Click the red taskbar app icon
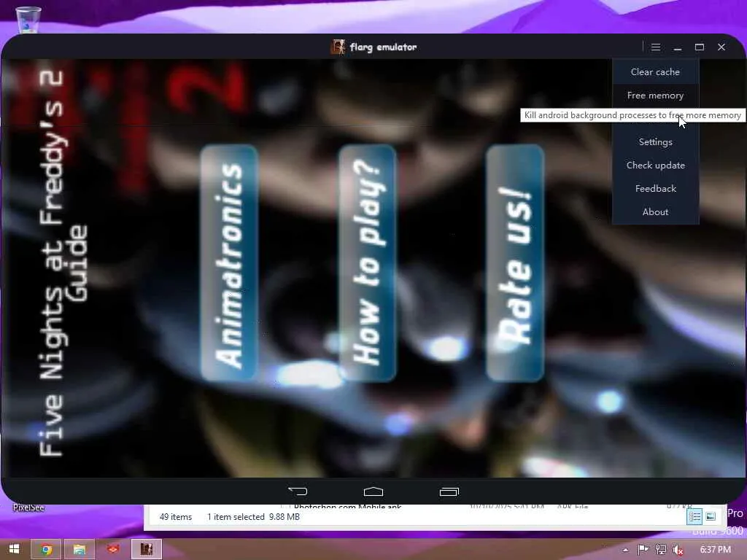This screenshot has height=560, width=747. coord(113,549)
